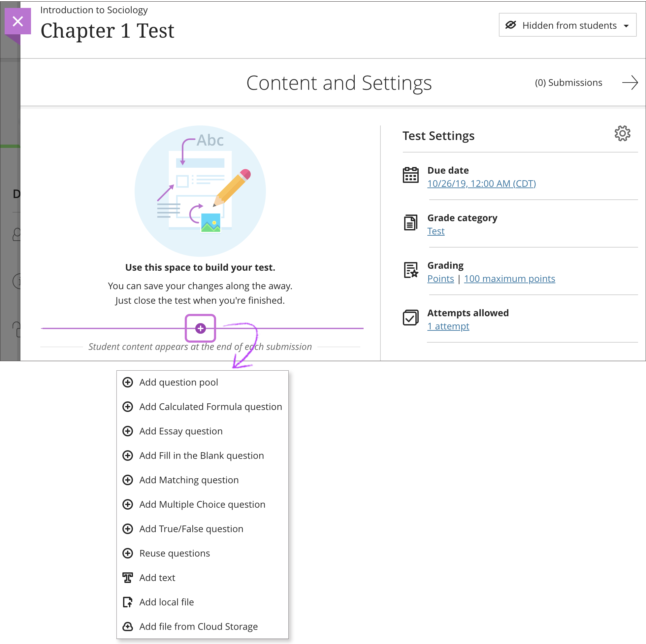Expand visibility options with the caret arrow
Viewport: 646px width, 644px height.
click(x=626, y=26)
